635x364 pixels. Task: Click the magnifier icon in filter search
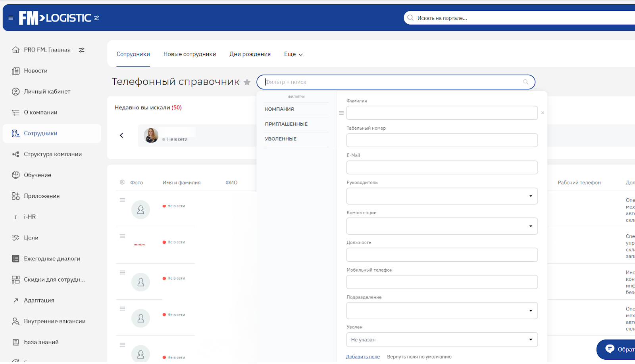point(525,82)
